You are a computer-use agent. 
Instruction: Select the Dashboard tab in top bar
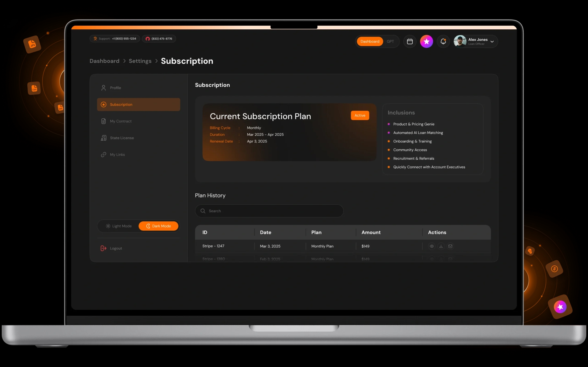point(370,41)
